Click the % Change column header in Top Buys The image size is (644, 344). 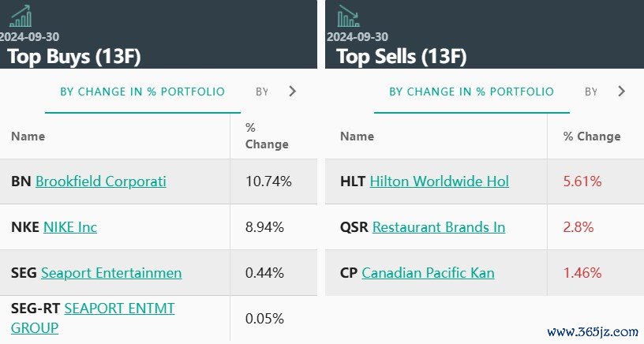[x=267, y=136]
